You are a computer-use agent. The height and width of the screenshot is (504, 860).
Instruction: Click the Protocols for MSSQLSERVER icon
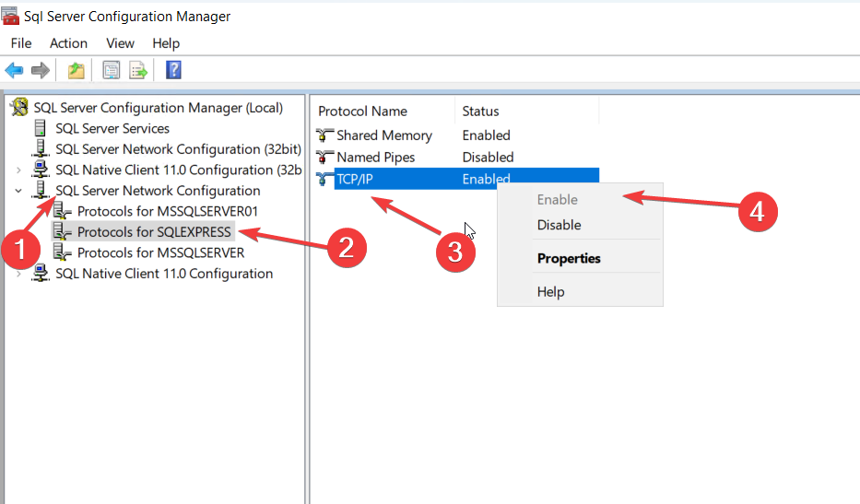pyautogui.click(x=62, y=252)
